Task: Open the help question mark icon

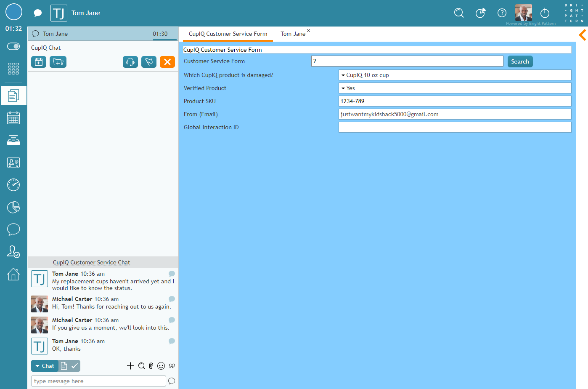Action: tap(502, 13)
